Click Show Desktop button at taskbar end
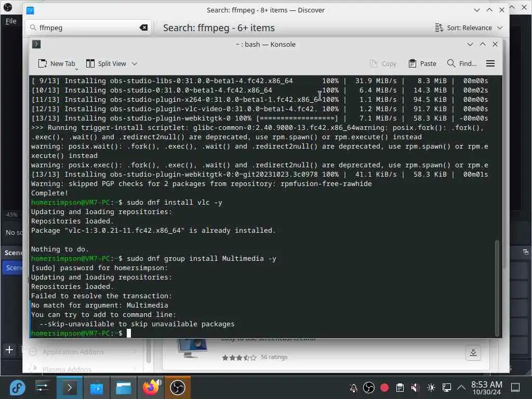This screenshot has width=532, height=399. (x=515, y=388)
